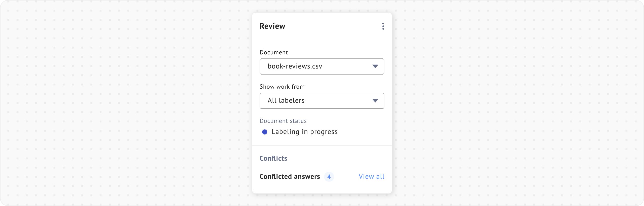Open the three-dot more options menu
Image resolution: width=644 pixels, height=206 pixels.
[383, 26]
